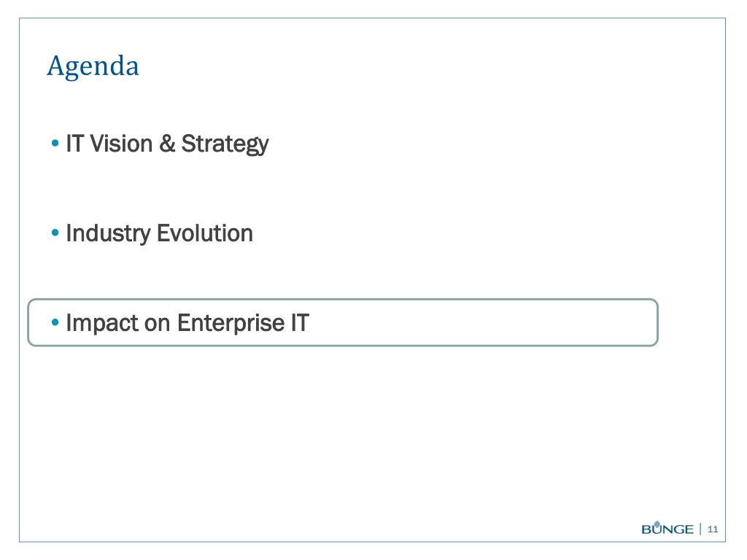
Task: Click the word Strategy in the first bullet
Action: pos(225,144)
